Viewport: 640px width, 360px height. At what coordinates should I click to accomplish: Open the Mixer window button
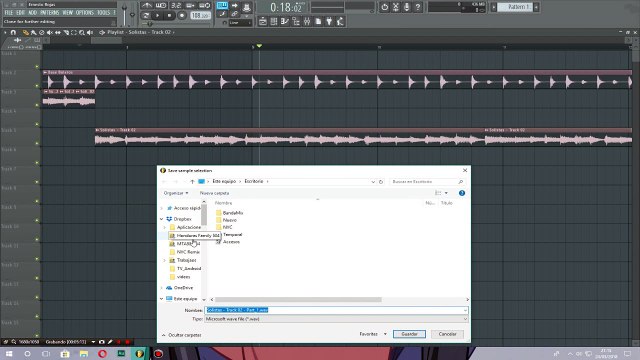pos(307,21)
